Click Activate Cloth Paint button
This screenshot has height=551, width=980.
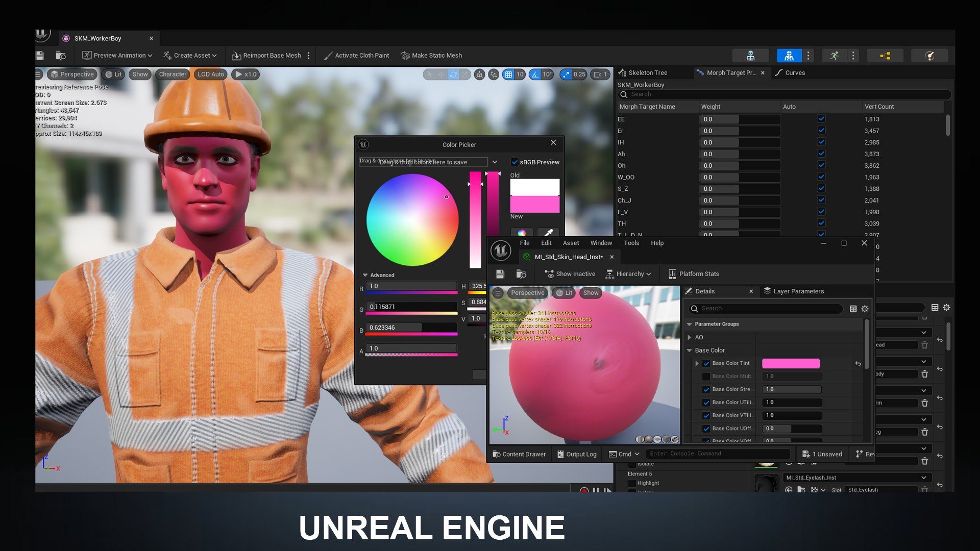pos(357,56)
